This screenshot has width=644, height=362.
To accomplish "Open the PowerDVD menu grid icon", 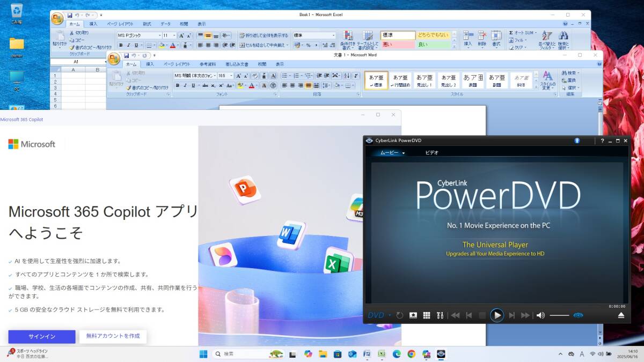I will click(x=427, y=315).
